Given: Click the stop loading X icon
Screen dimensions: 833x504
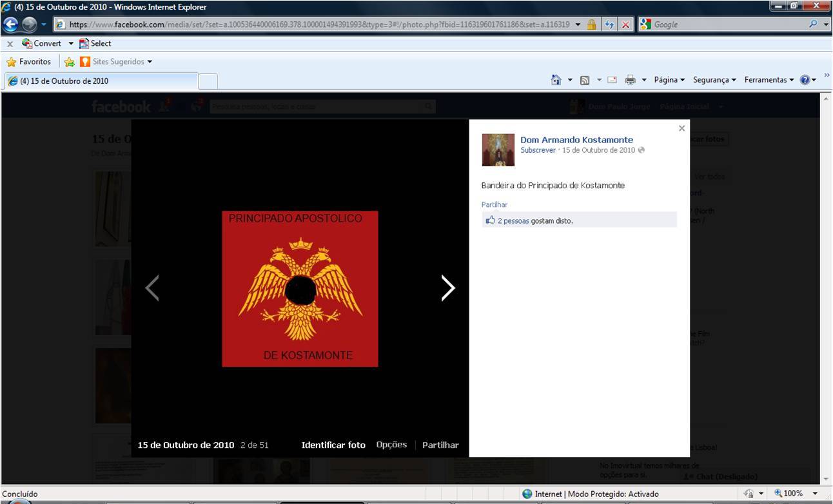Looking at the screenshot, I should (x=625, y=24).
